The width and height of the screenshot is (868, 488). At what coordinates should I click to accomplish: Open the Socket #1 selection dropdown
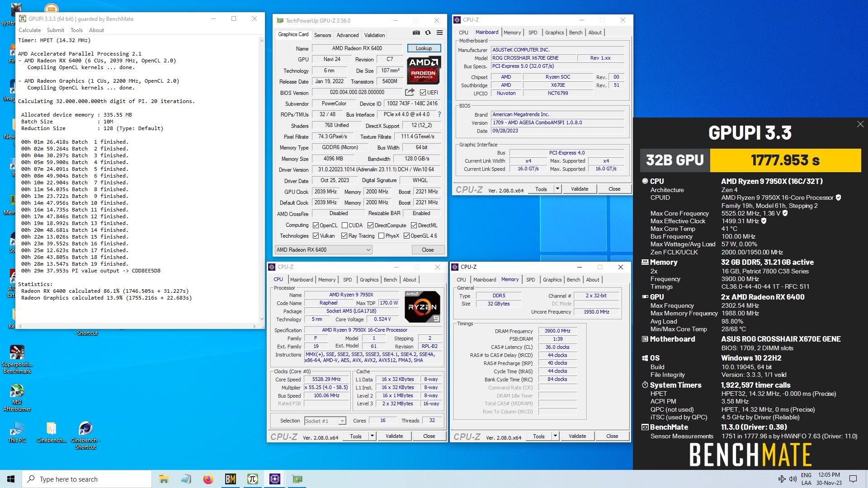325,421
